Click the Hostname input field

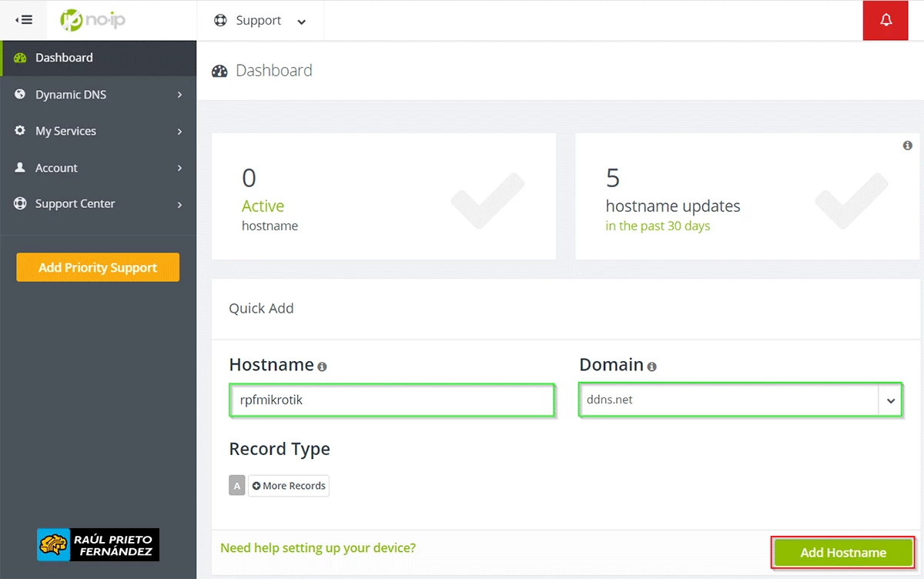point(391,400)
